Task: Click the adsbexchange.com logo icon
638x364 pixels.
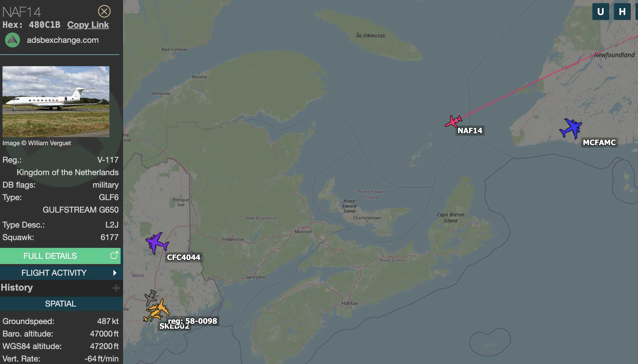Action: point(12,40)
